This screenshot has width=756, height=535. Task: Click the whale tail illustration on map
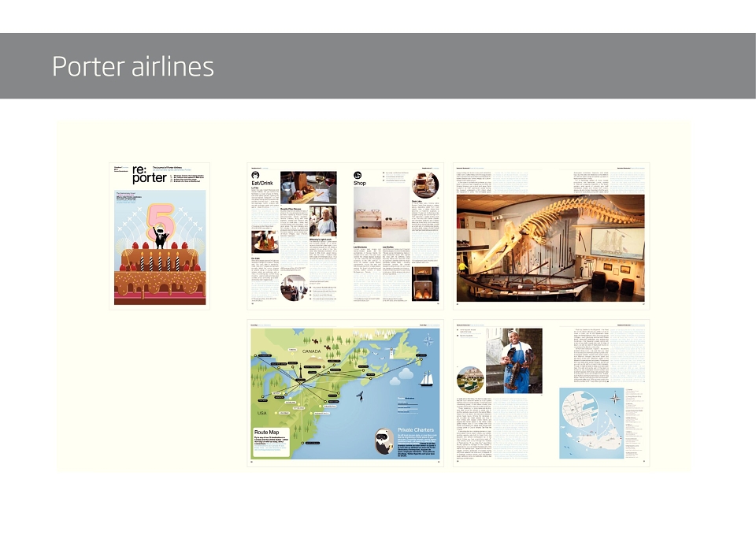point(360,395)
